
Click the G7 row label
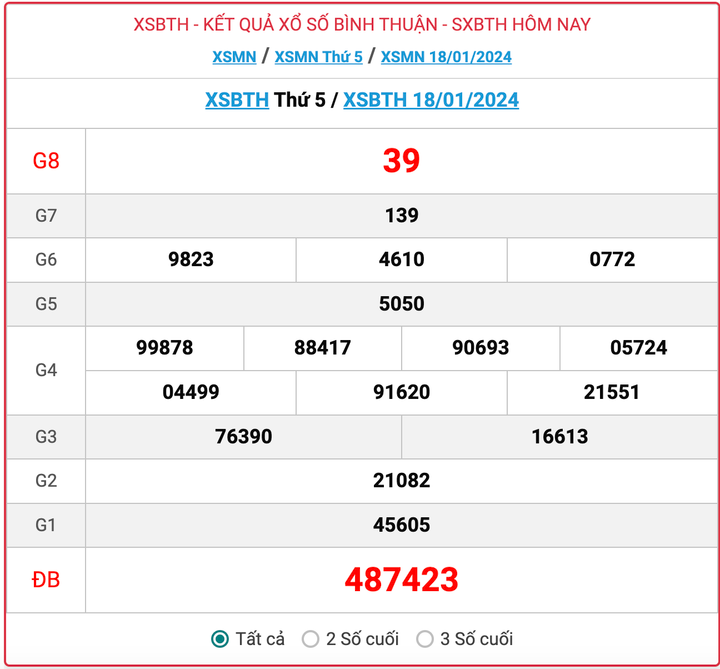[46, 215]
